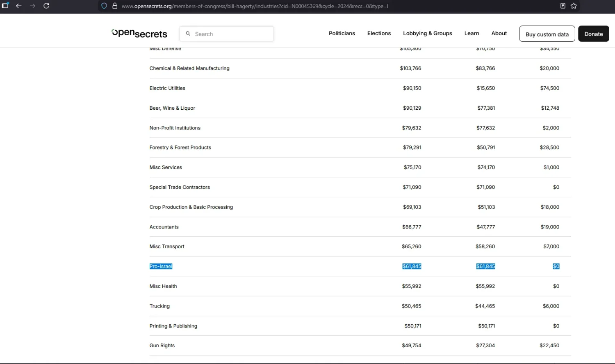The image size is (615, 364).
Task: Click the Misc Services label
Action: click(166, 167)
